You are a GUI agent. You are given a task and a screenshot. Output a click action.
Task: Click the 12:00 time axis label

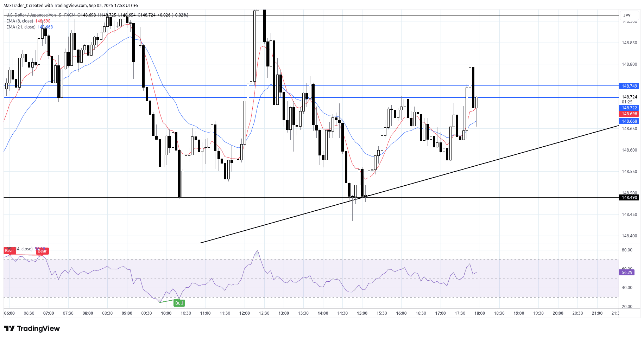(x=244, y=313)
